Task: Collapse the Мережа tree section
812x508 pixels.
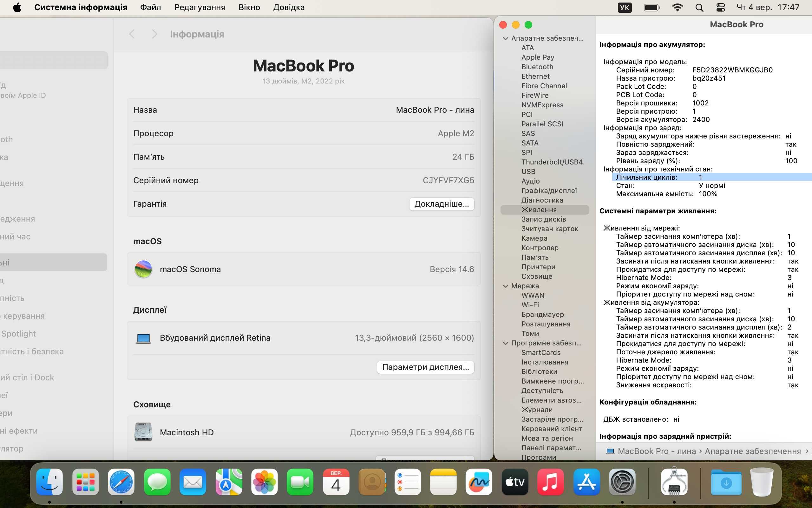Action: [505, 286]
